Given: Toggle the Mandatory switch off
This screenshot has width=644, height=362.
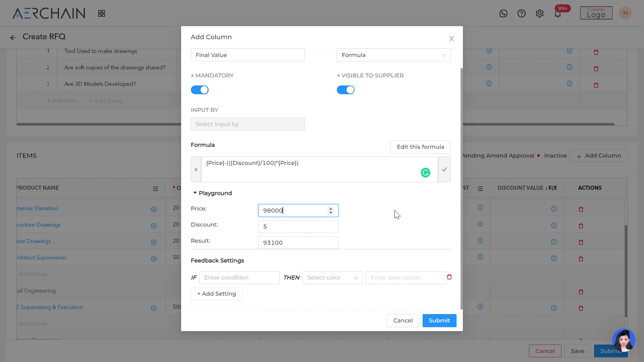Looking at the screenshot, I should pos(200,90).
